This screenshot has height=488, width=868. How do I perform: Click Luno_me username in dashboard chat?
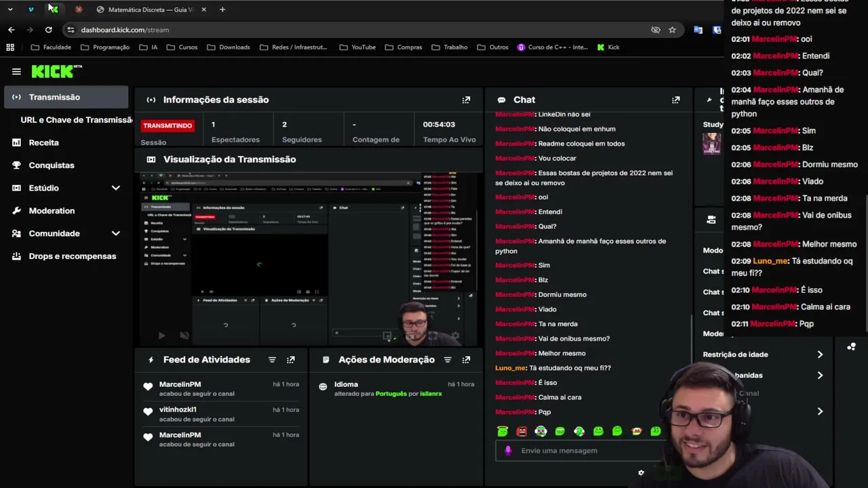click(x=510, y=368)
